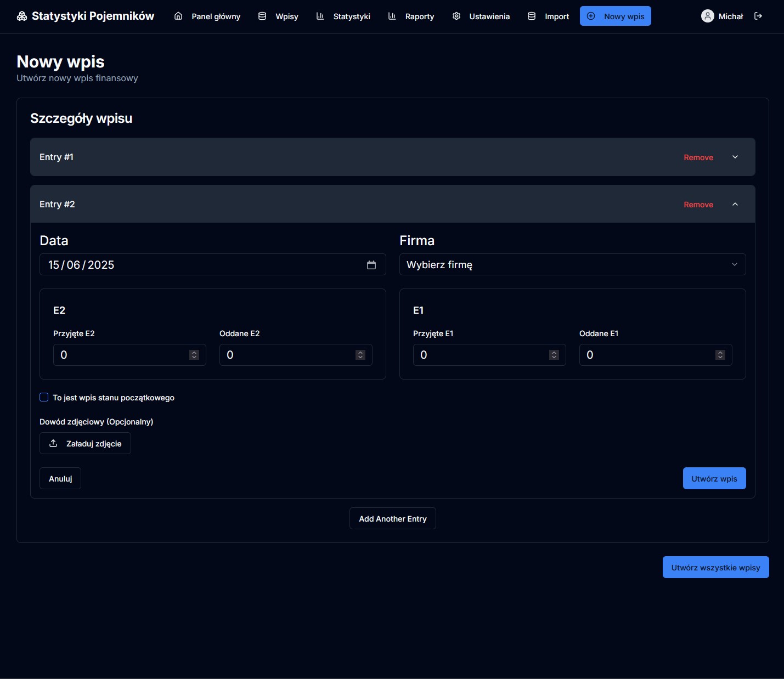Click Remove on Entry #1

[698, 157]
